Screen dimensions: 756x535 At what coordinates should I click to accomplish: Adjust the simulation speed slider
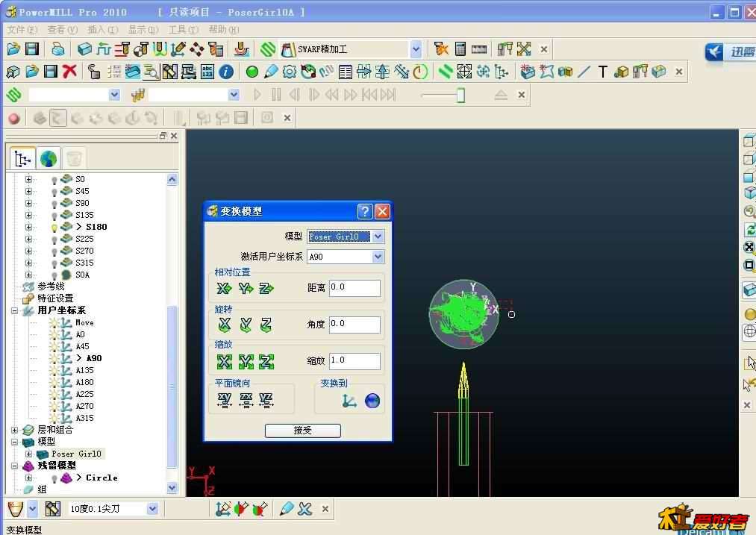pyautogui.click(x=461, y=95)
